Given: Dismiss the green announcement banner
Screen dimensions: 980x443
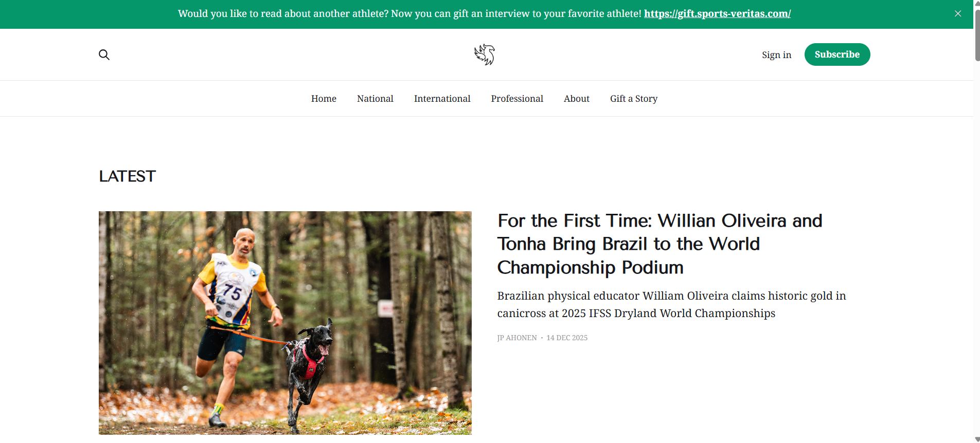Looking at the screenshot, I should [x=958, y=14].
